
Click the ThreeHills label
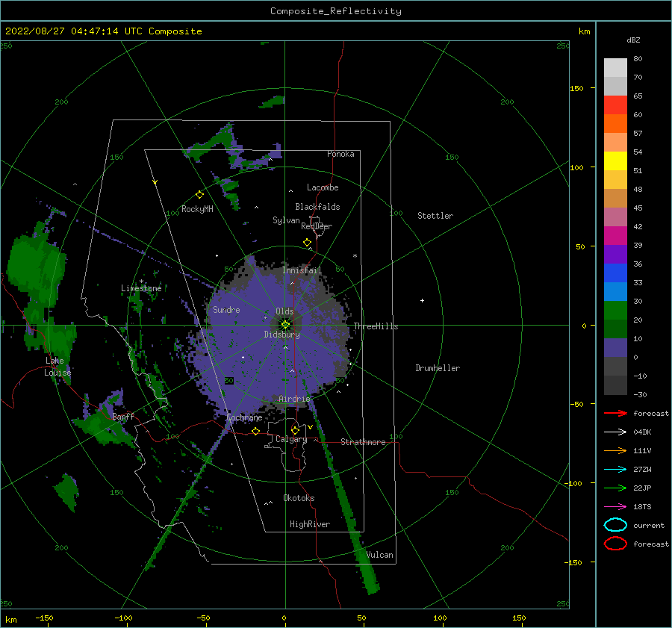[376, 326]
